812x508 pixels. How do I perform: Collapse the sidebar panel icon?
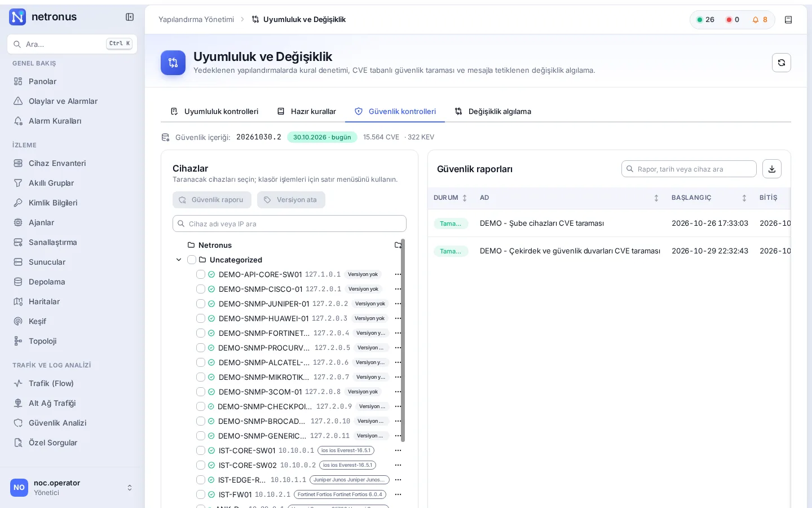click(130, 17)
